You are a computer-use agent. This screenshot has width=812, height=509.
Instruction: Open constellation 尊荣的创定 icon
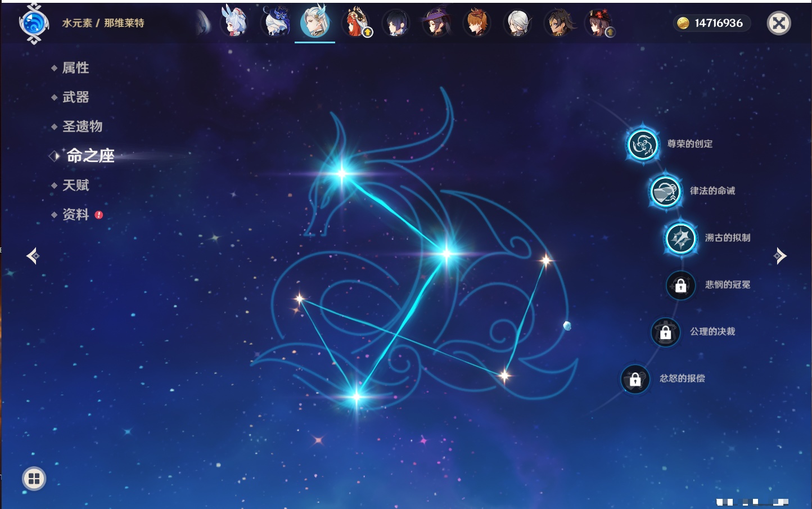tap(642, 145)
